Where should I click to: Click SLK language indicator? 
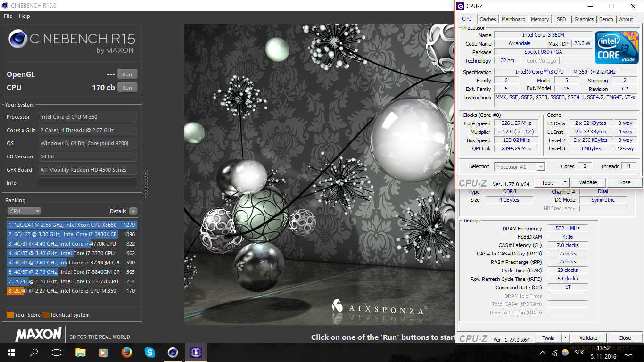point(579,353)
